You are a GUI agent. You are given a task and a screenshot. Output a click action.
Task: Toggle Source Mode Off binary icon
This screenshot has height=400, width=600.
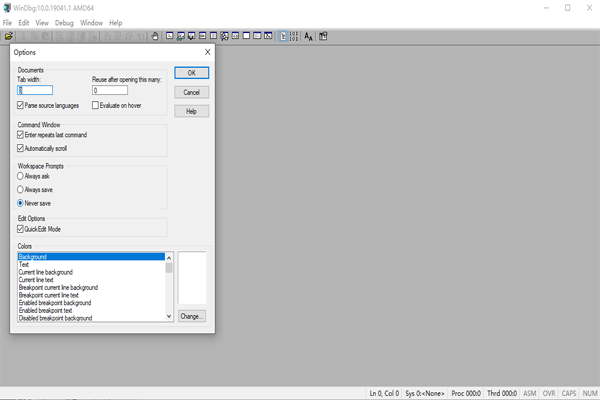(x=293, y=36)
